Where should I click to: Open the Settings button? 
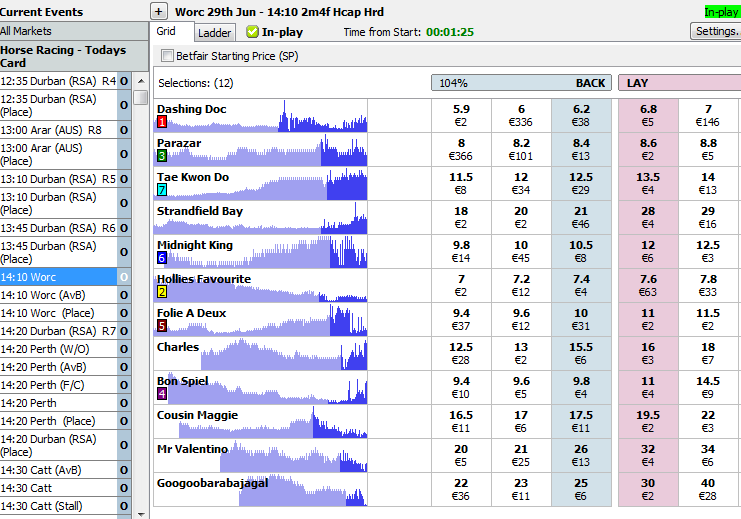click(x=715, y=31)
